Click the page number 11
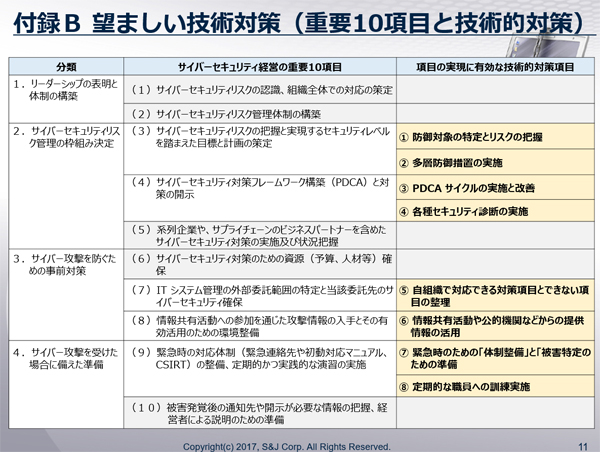 [582, 446]
